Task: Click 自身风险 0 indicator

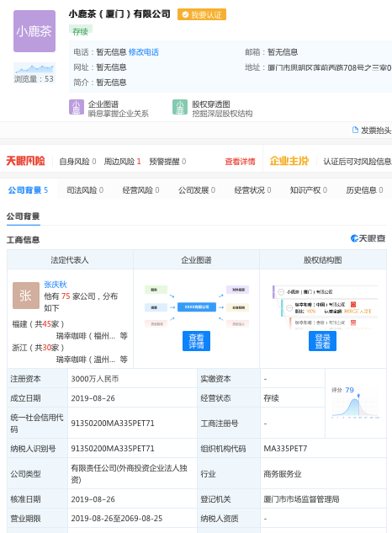Action: point(77,162)
